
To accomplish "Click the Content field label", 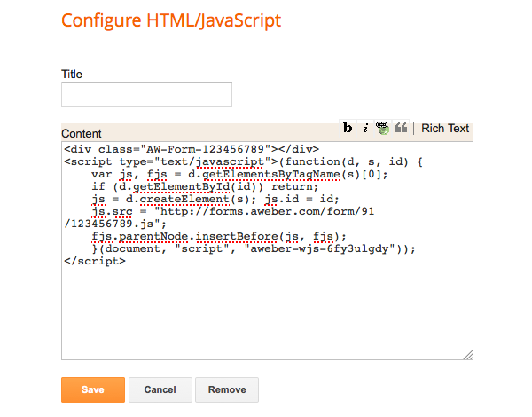I will pyautogui.click(x=82, y=133).
